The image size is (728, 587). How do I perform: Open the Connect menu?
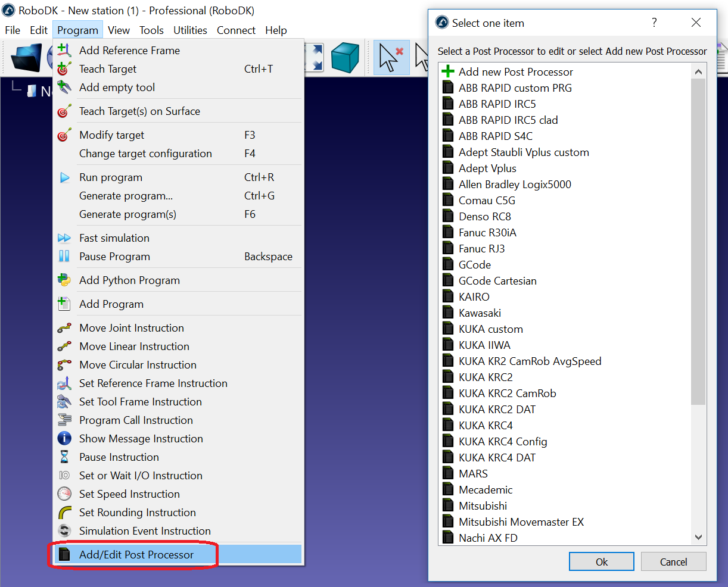[236, 30]
